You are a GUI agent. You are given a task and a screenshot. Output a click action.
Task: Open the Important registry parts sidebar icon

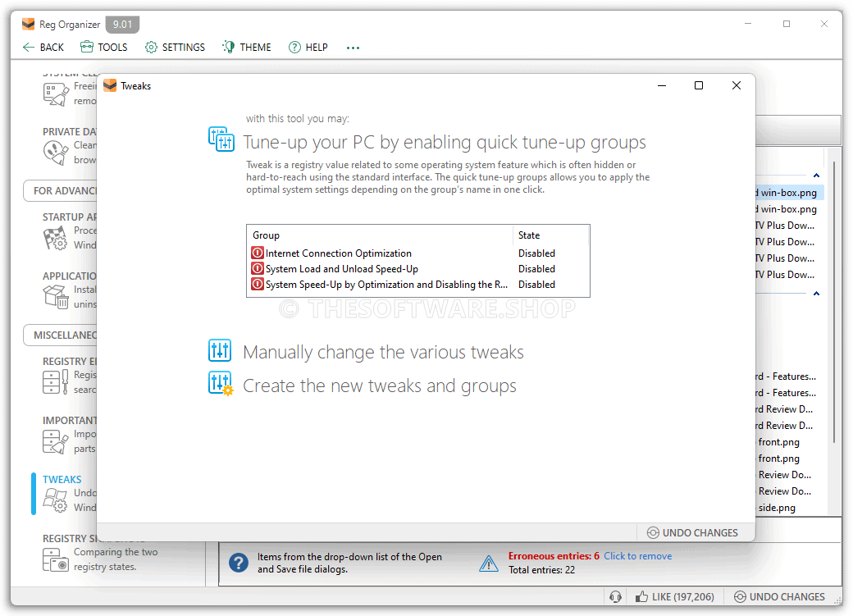click(x=56, y=440)
